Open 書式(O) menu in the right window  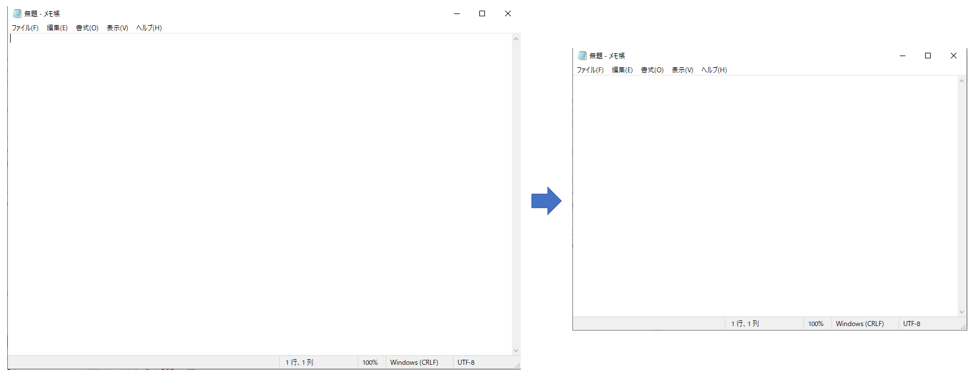point(652,70)
